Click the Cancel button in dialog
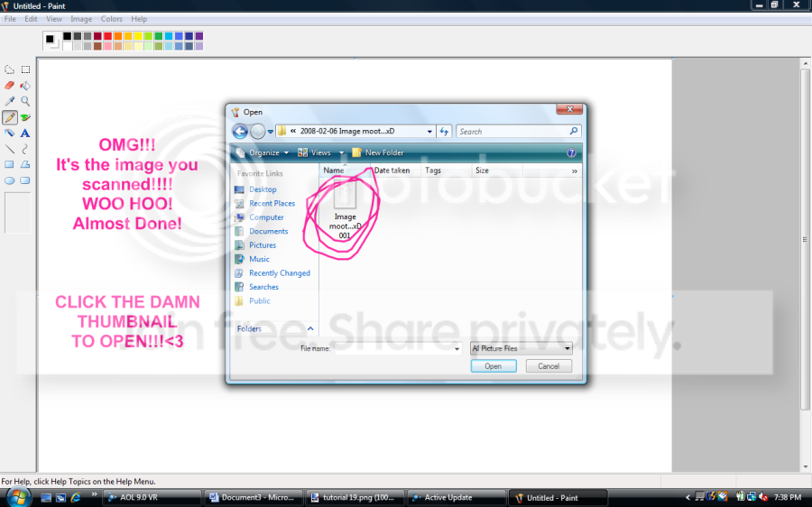 (x=549, y=366)
